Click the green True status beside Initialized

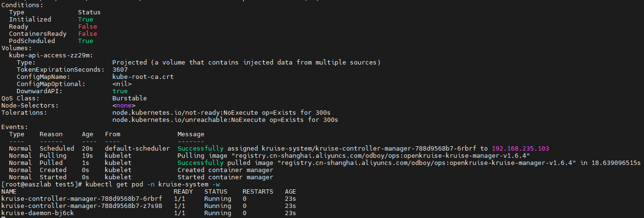point(86,20)
